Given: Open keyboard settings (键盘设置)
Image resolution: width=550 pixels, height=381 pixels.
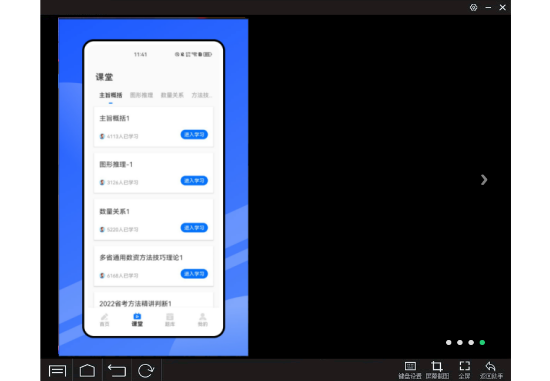Looking at the screenshot, I should point(410,370).
